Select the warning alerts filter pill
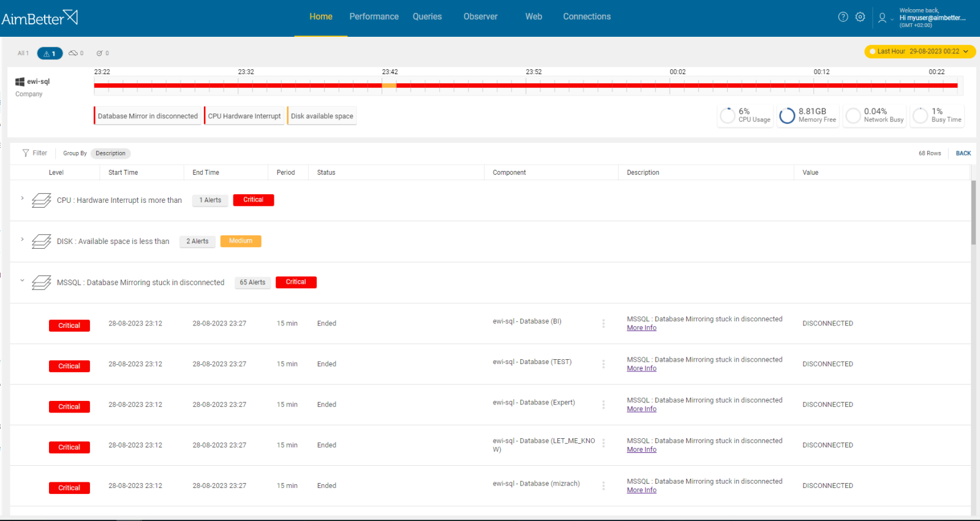 (x=50, y=53)
